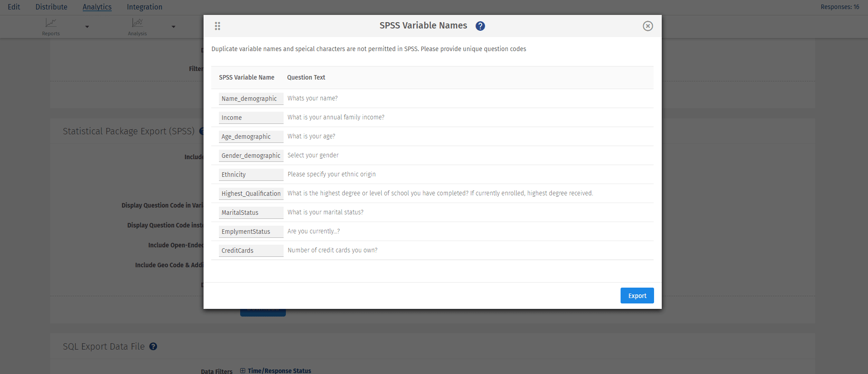Click the Export button

[637, 296]
